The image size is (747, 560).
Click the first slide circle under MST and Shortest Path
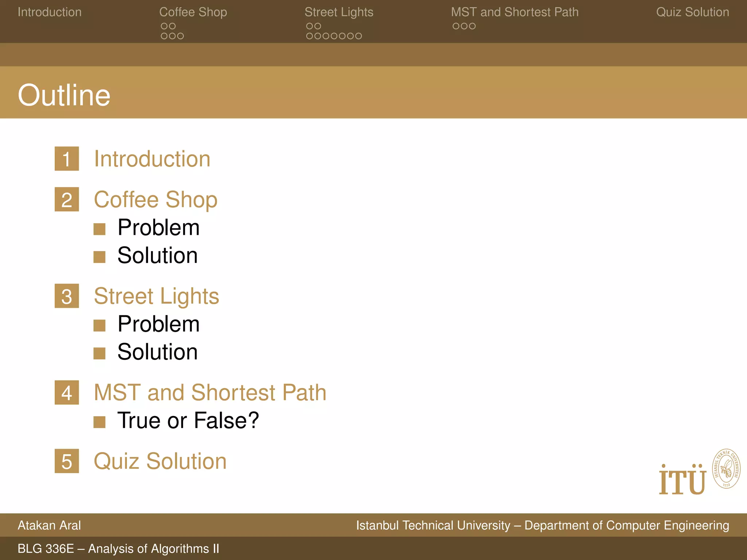tap(456, 26)
